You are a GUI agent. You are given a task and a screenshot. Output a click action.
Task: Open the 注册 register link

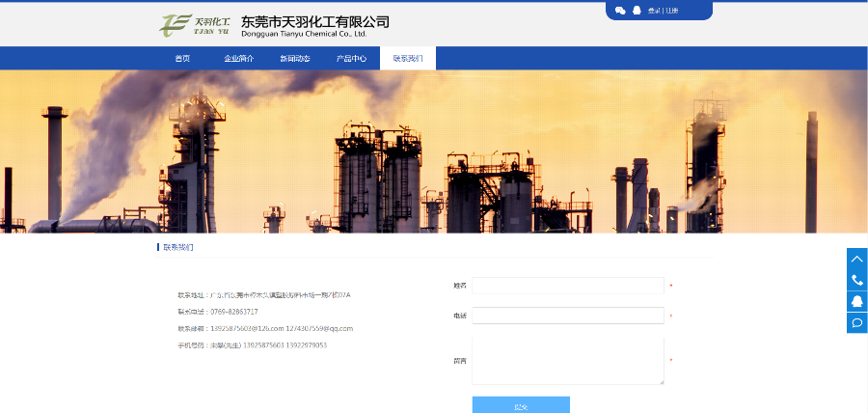click(x=671, y=11)
